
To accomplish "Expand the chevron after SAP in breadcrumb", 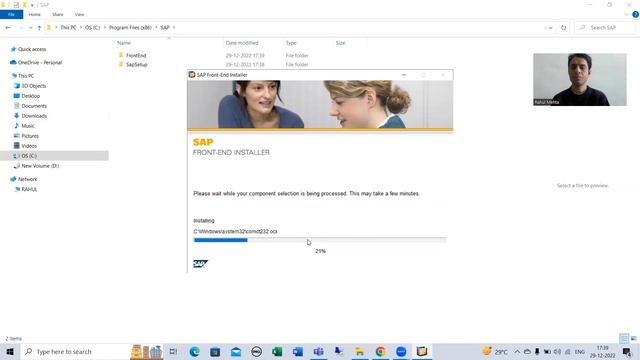I will pos(174,27).
